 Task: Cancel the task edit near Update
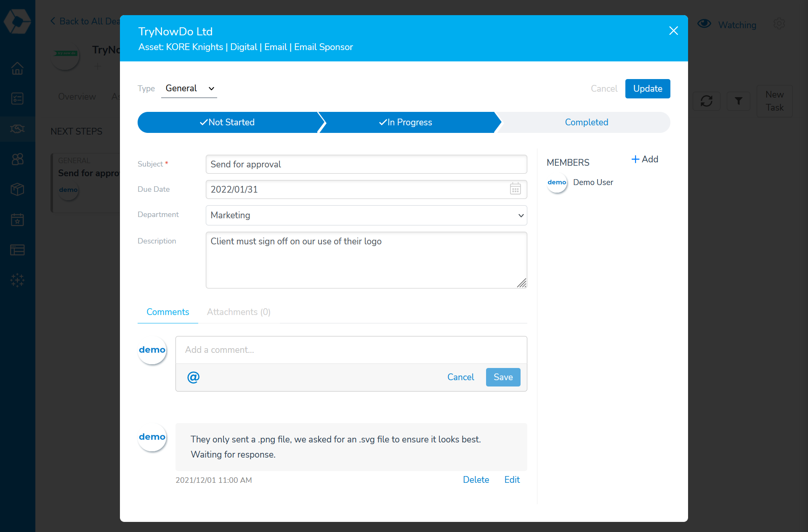tap(604, 89)
